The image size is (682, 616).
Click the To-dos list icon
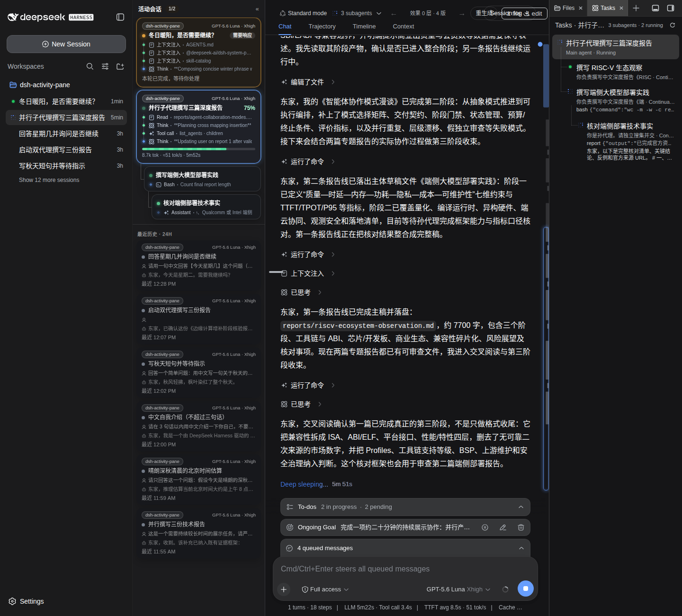pos(290,507)
